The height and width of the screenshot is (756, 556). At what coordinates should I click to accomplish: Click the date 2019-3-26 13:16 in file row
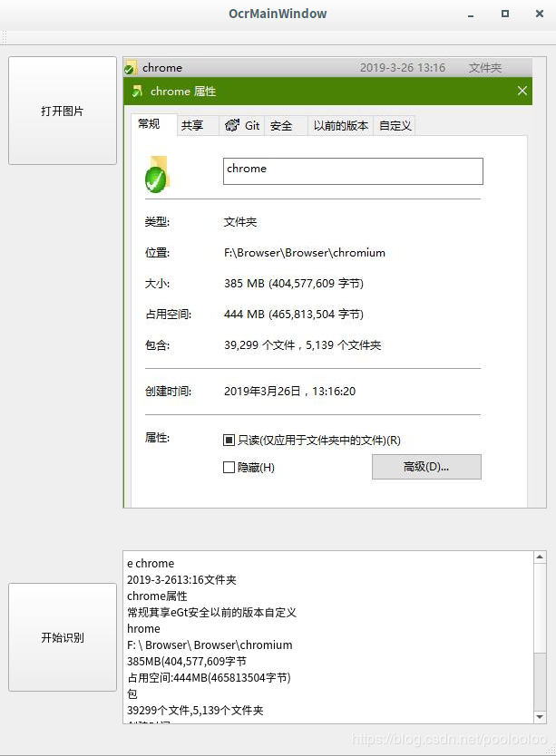[x=403, y=67]
